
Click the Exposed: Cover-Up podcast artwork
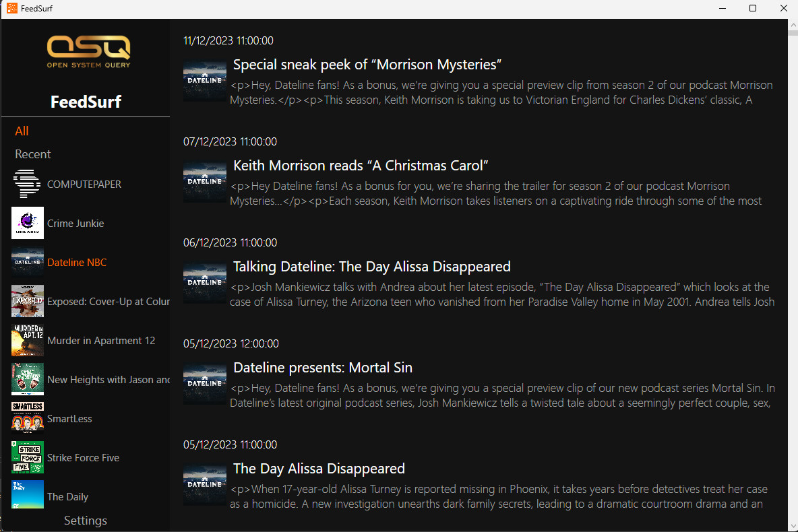[28, 301]
